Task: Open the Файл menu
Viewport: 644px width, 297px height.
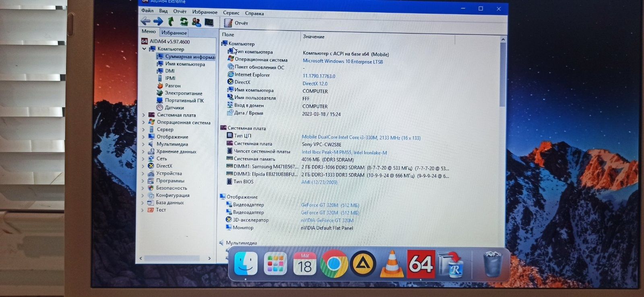Action: [147, 10]
